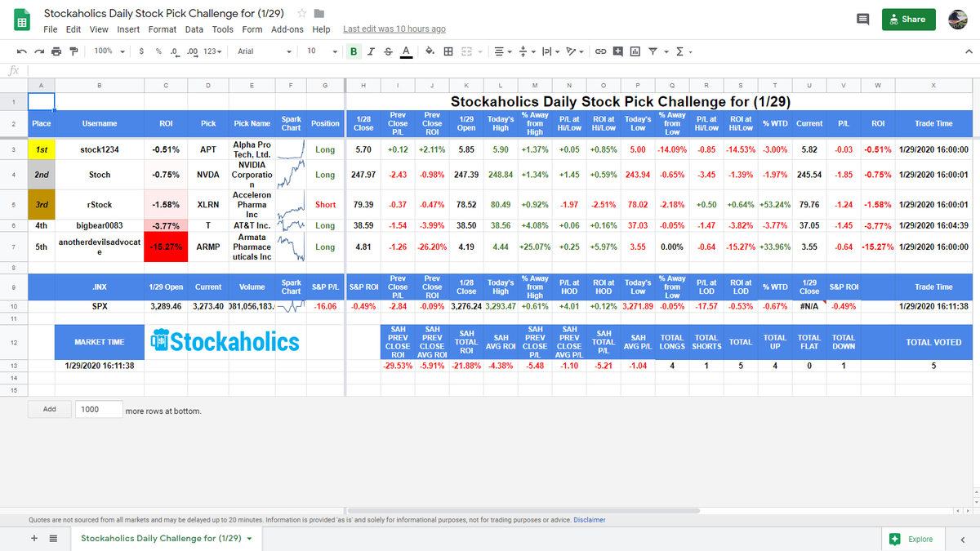
Task: Increase decimal places
Action: (x=193, y=51)
